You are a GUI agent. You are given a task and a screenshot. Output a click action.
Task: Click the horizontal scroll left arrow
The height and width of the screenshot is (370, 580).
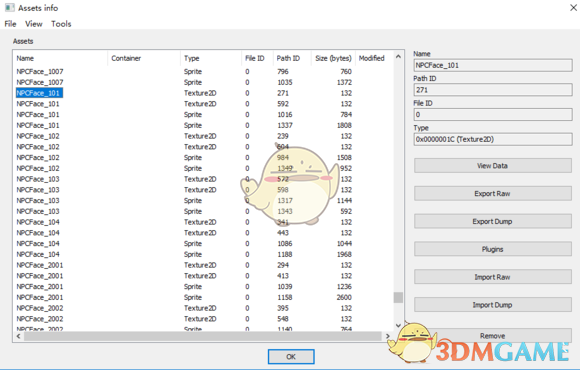pos(18,336)
